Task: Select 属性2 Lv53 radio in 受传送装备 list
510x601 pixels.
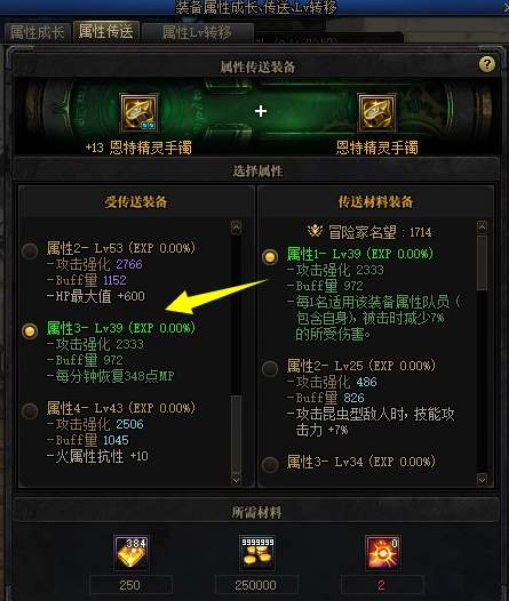Action: tap(30, 251)
